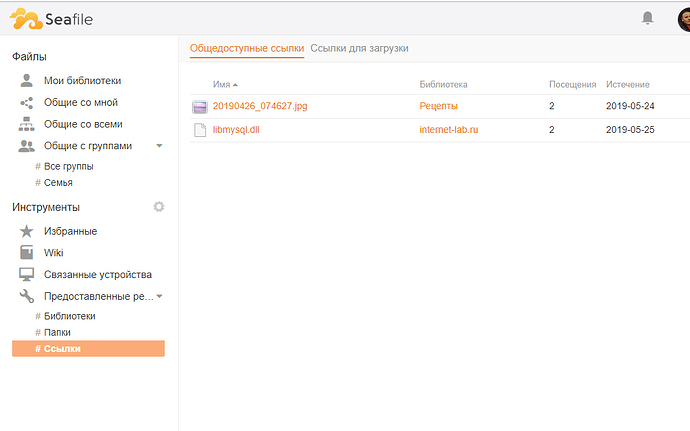Click the group icon beside Общие с группами
Screen dimensions: 690x431
tap(26, 146)
